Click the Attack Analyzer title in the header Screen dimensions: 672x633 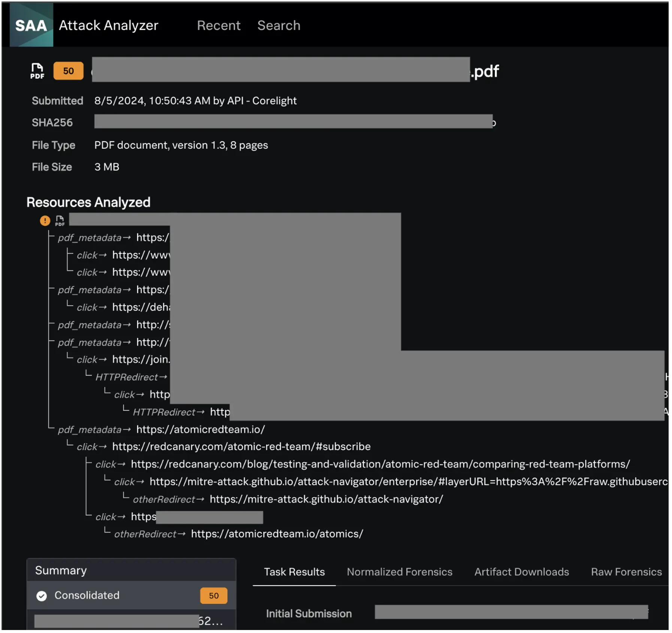tap(108, 25)
